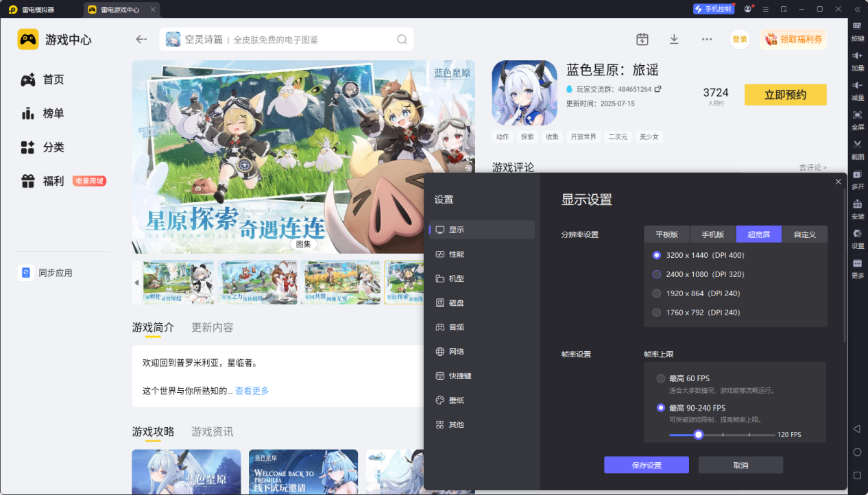The width and height of the screenshot is (868, 495).
Task: Open 按键 keyboard mapping settings
Action: [x=857, y=27]
